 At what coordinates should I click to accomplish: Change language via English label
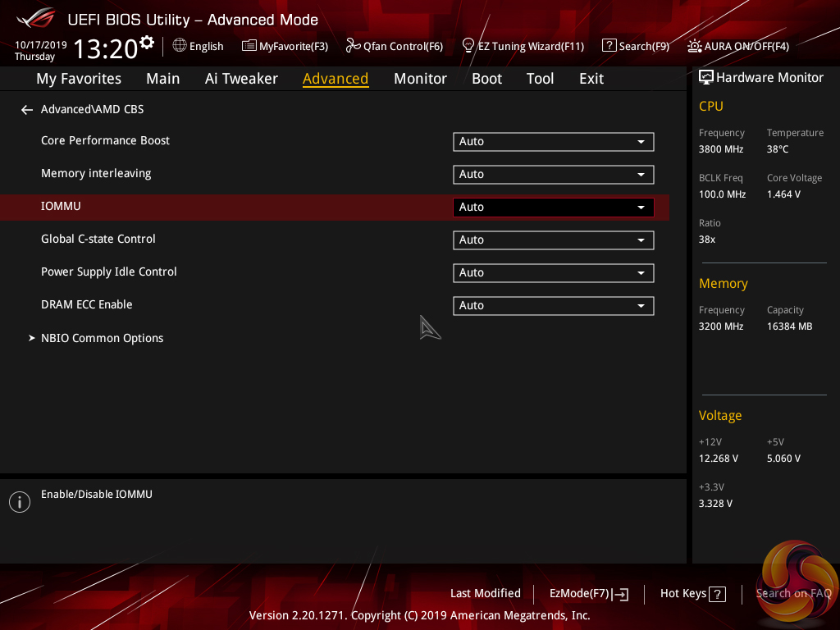[206, 47]
